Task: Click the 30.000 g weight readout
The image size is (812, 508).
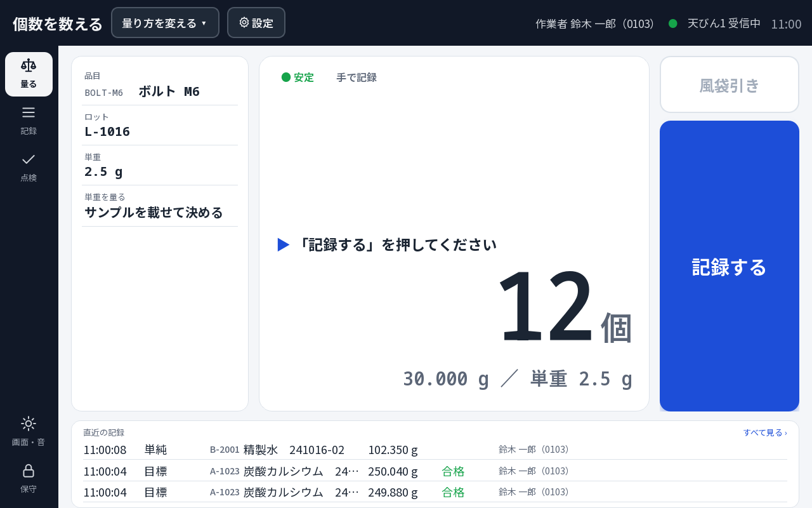Action: tap(446, 379)
